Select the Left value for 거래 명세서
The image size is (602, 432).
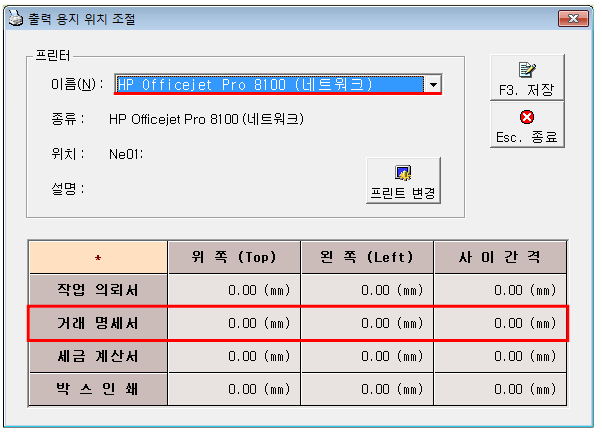(367, 323)
